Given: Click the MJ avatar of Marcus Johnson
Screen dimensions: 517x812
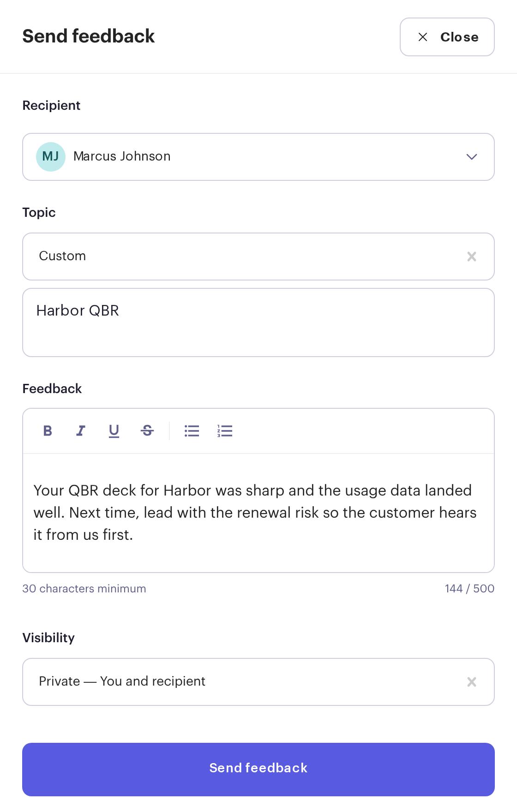Looking at the screenshot, I should point(51,157).
